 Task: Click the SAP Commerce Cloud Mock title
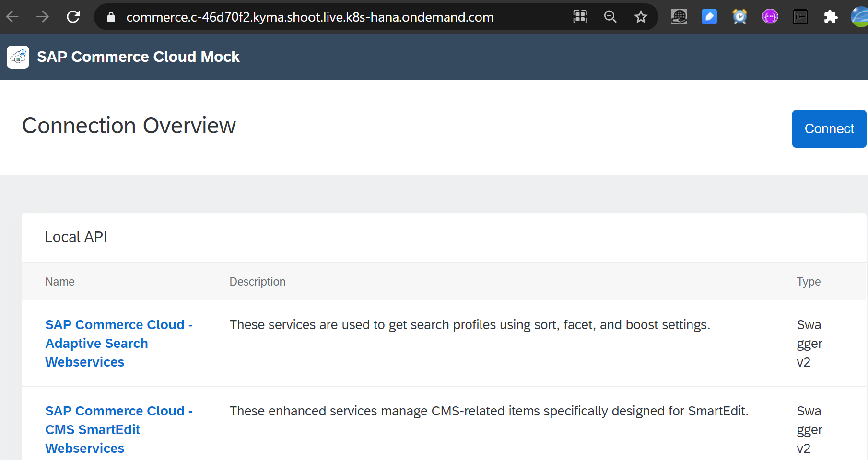pyautogui.click(x=138, y=57)
